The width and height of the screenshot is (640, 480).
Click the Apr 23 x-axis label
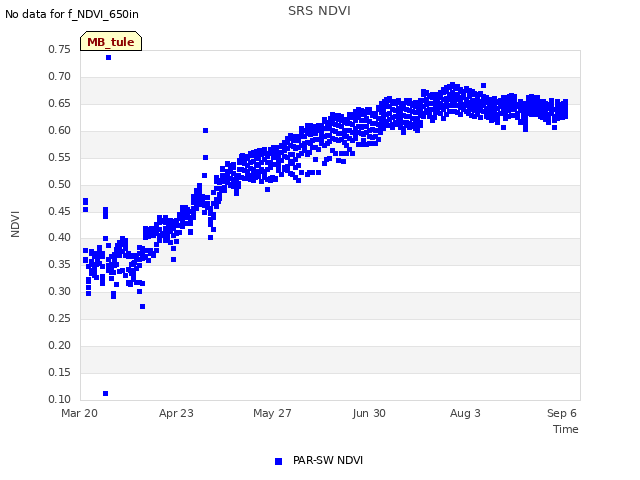pyautogui.click(x=176, y=413)
